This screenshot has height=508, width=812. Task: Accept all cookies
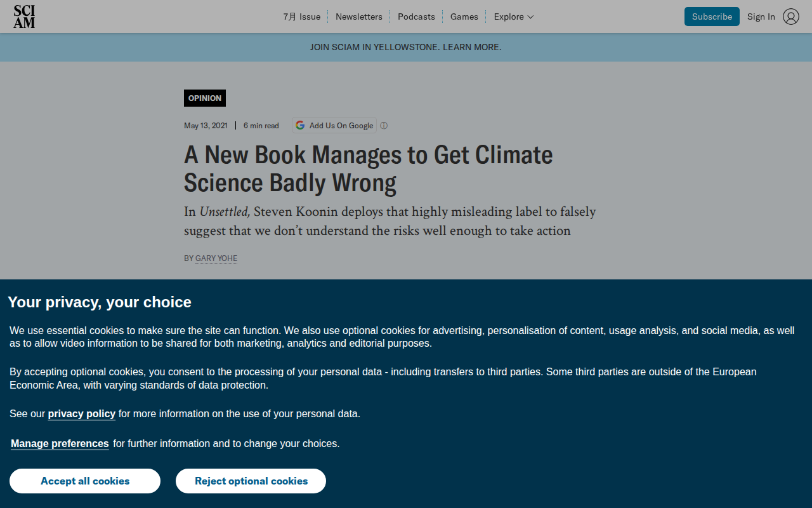[85, 481]
